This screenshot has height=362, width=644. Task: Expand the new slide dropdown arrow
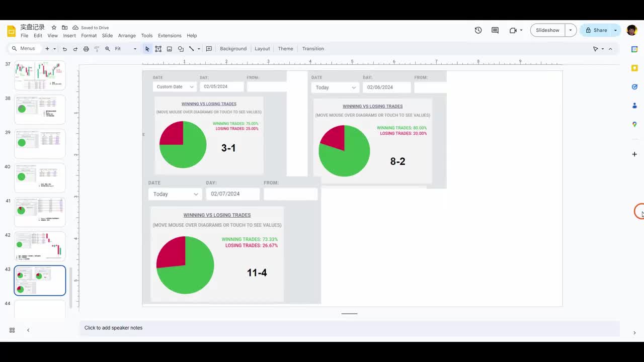pos(54,49)
